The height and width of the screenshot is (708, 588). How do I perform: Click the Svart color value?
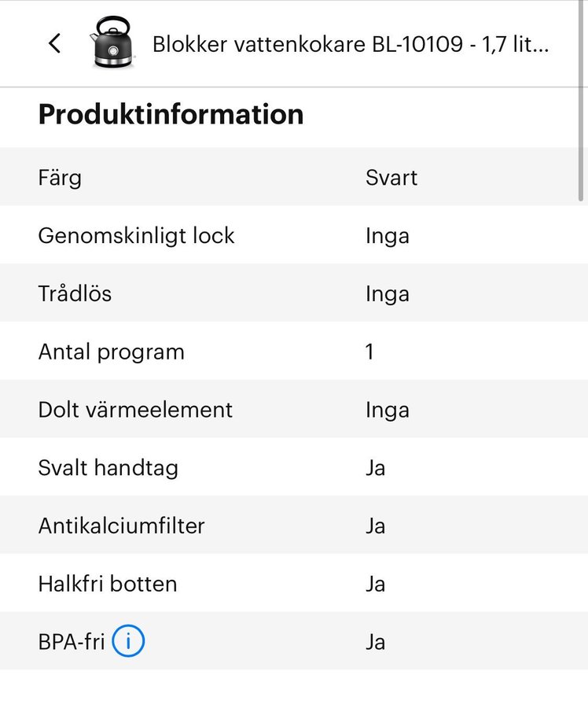tap(391, 177)
